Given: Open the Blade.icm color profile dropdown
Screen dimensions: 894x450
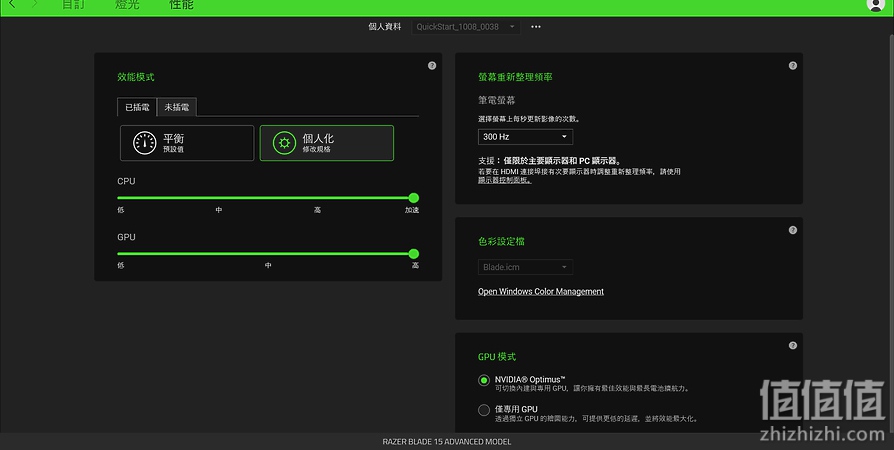Looking at the screenshot, I should tap(525, 267).
